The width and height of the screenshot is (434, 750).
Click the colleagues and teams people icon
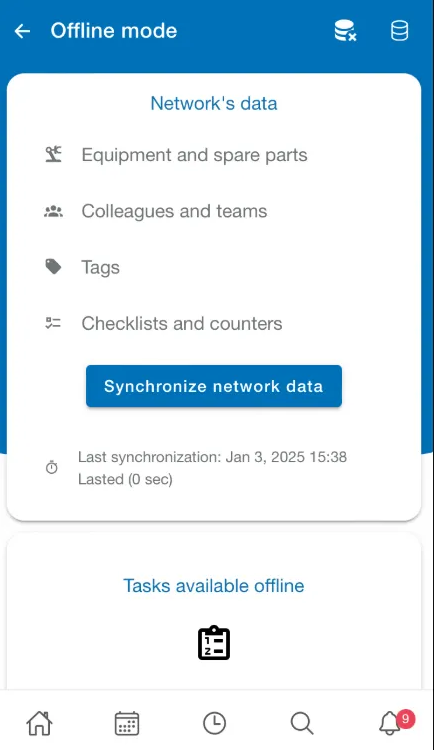click(x=53, y=211)
